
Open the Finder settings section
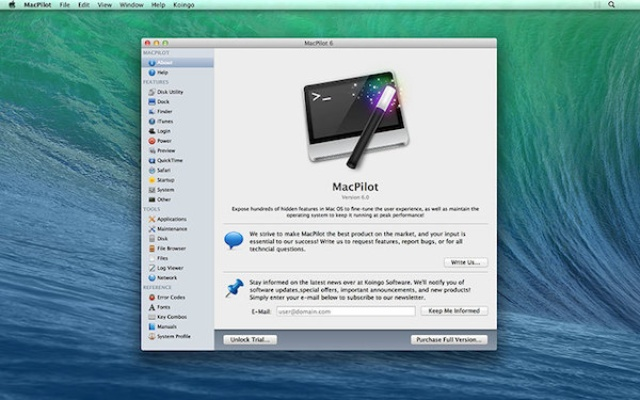pyautogui.click(x=164, y=111)
